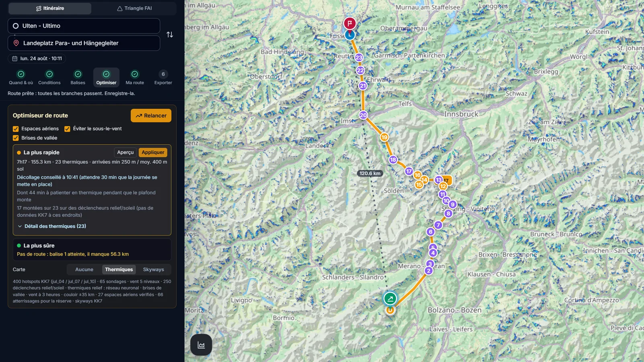Select thermal waypoint 6 on the route
Viewport: 644px width, 362px height.
[431, 232]
